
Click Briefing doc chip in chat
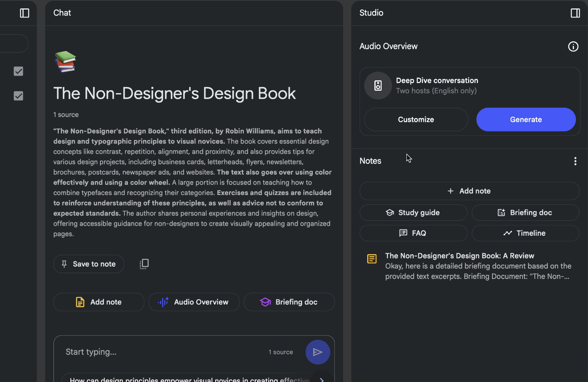(289, 302)
